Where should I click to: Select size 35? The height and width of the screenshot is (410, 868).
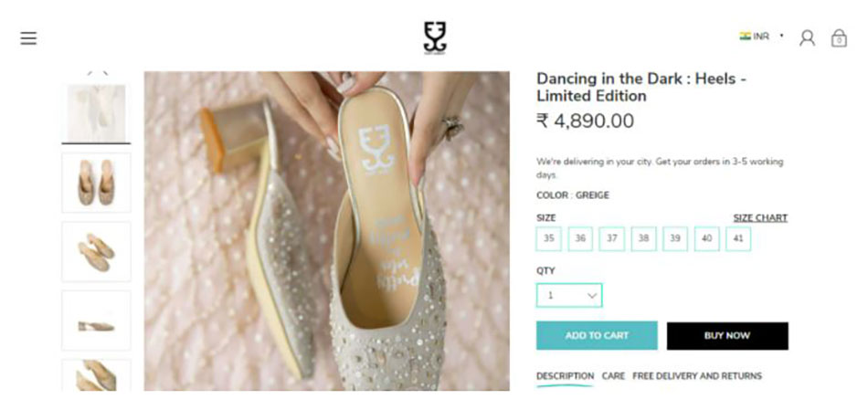coord(549,238)
